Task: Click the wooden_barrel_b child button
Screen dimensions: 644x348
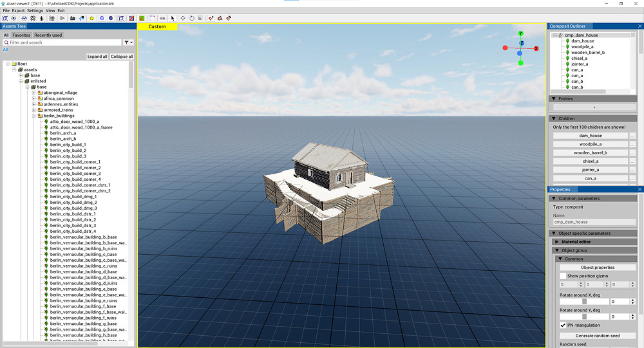Action: 590,152
